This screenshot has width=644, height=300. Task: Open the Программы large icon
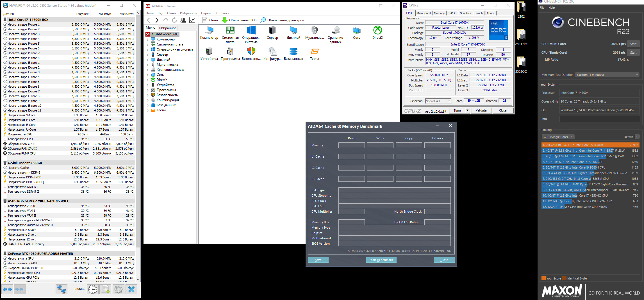coord(230,54)
